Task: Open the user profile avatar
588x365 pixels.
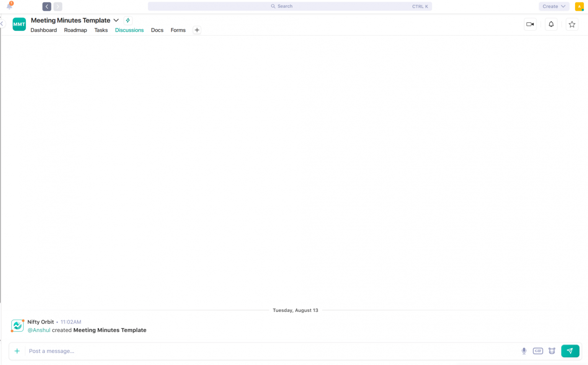Action: click(x=579, y=7)
